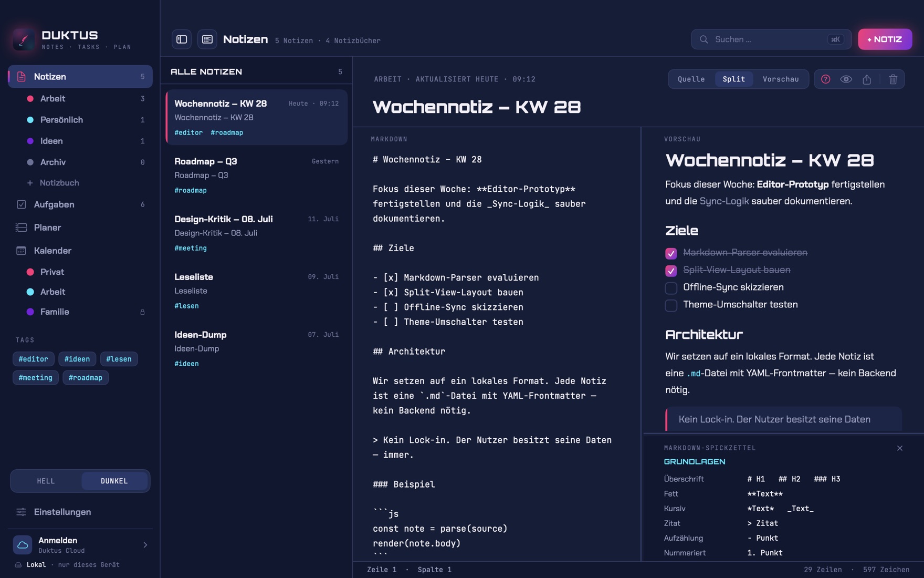This screenshot has width=924, height=578.
Task: Filter by #roadmap tag chip in sidebar
Action: click(x=86, y=378)
